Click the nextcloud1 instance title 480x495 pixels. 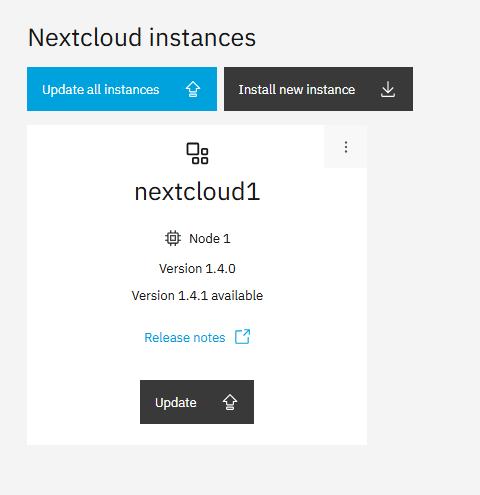[197, 192]
